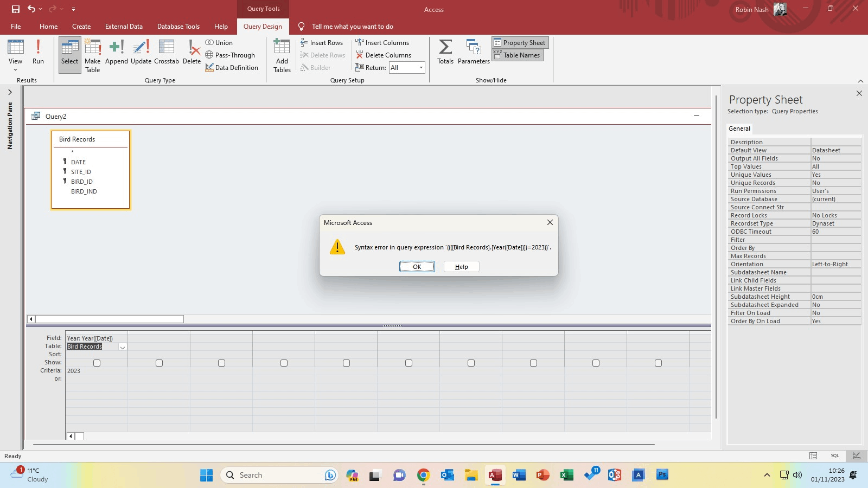
Task: Collapse the ribbon with the chevron
Action: coord(860,81)
